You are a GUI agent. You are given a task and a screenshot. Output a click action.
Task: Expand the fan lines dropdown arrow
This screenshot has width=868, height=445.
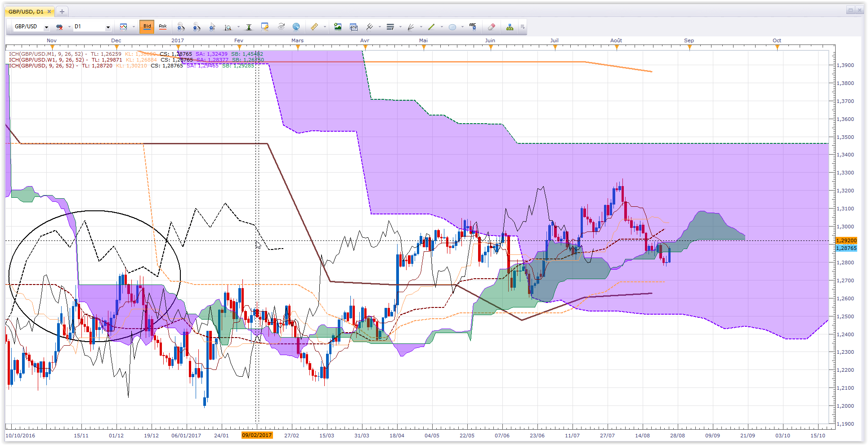[x=421, y=27]
